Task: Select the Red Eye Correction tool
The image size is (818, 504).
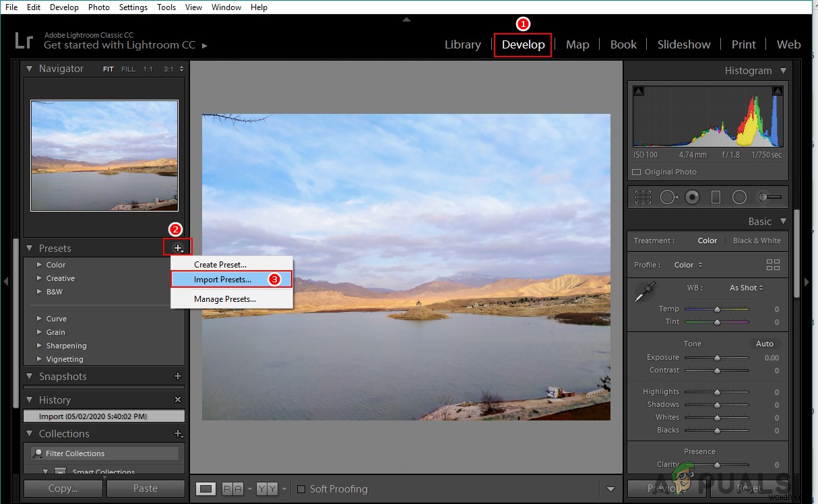Action: 692,197
